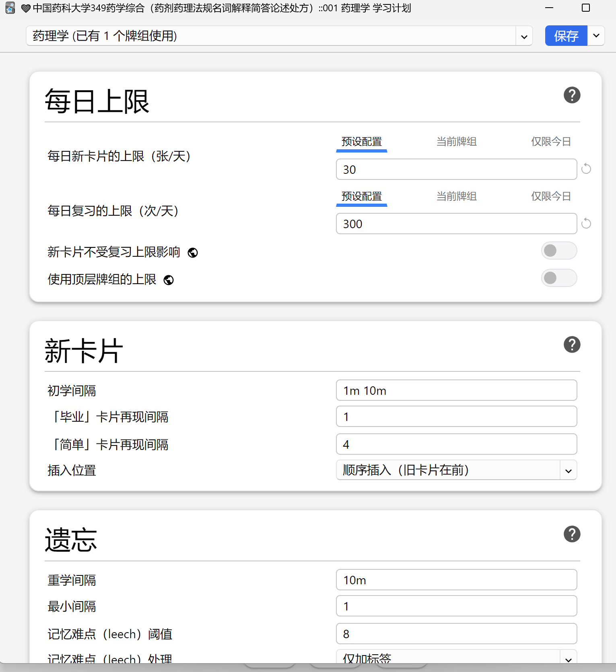The width and height of the screenshot is (616, 672).
Task: Open help for the 遗忘 section
Action: [x=572, y=534]
